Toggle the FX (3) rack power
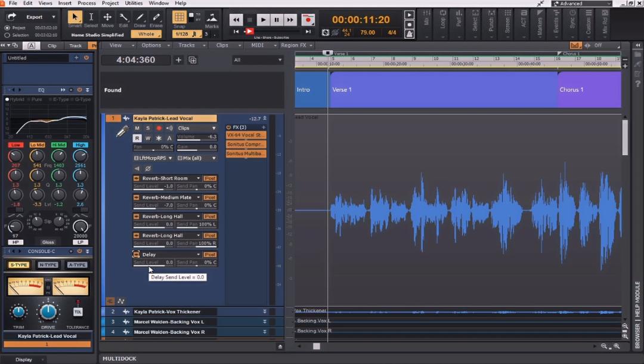This screenshot has width=644, height=364. click(229, 127)
